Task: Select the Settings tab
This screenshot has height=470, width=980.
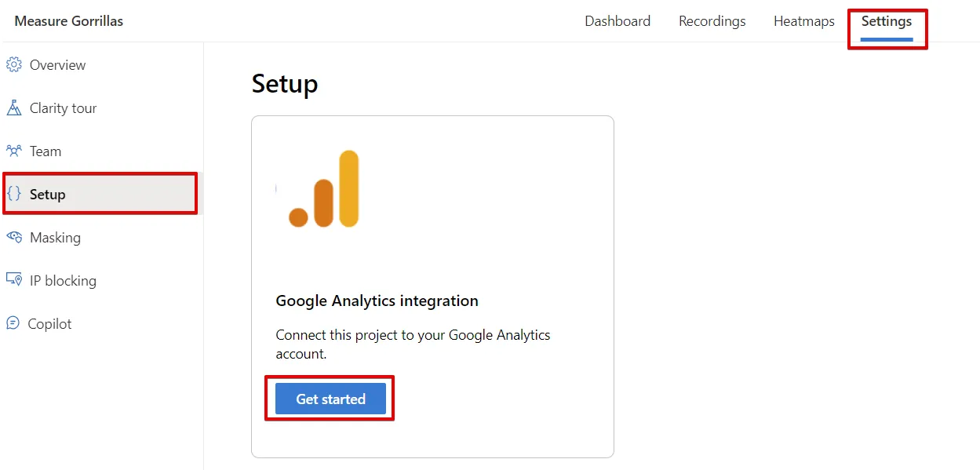Action: [887, 21]
